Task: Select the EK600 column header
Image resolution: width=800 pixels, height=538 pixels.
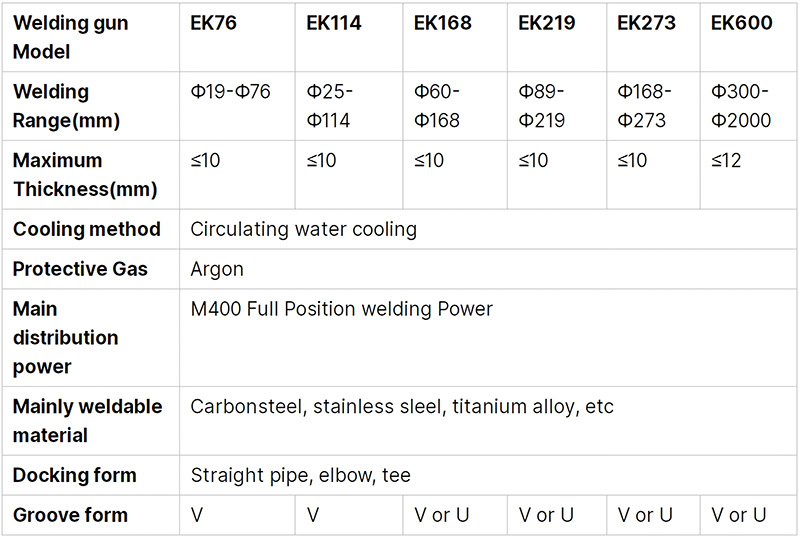Action: 741,22
